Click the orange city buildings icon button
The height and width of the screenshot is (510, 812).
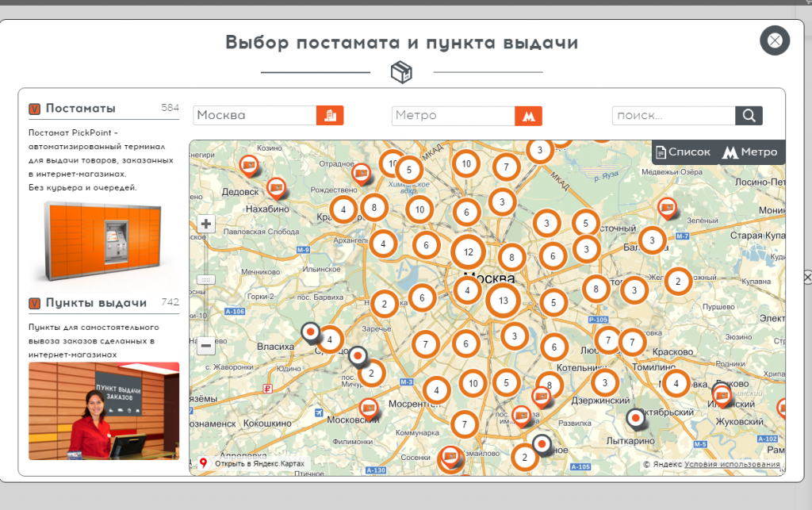pyautogui.click(x=330, y=115)
